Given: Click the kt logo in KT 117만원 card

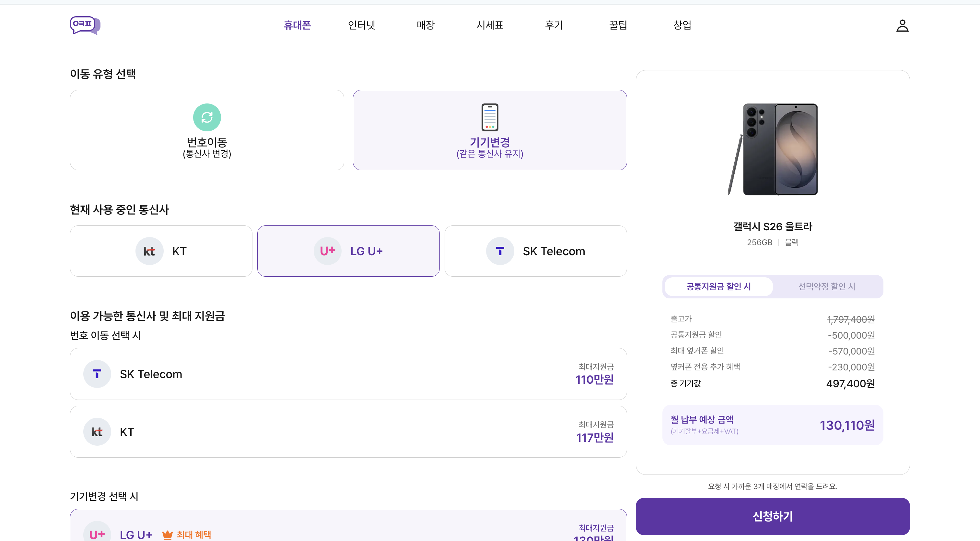Looking at the screenshot, I should tap(97, 432).
